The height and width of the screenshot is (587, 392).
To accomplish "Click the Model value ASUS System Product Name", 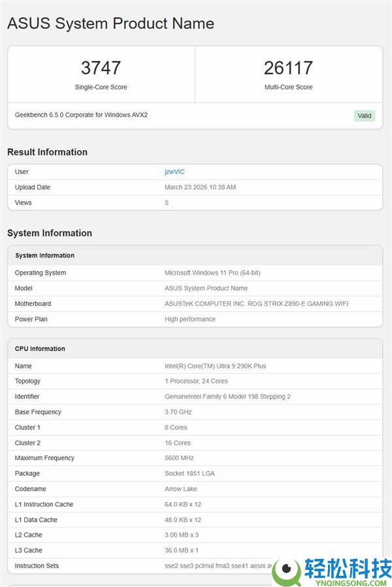I will 206,288.
